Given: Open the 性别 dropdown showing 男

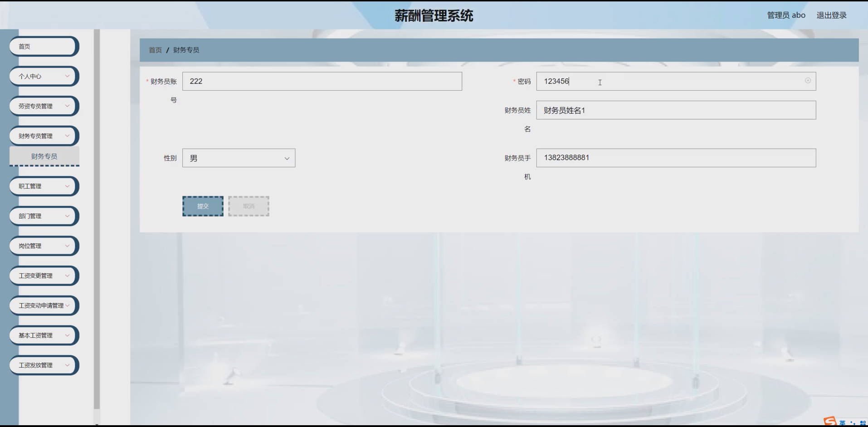Looking at the screenshot, I should pyautogui.click(x=239, y=158).
